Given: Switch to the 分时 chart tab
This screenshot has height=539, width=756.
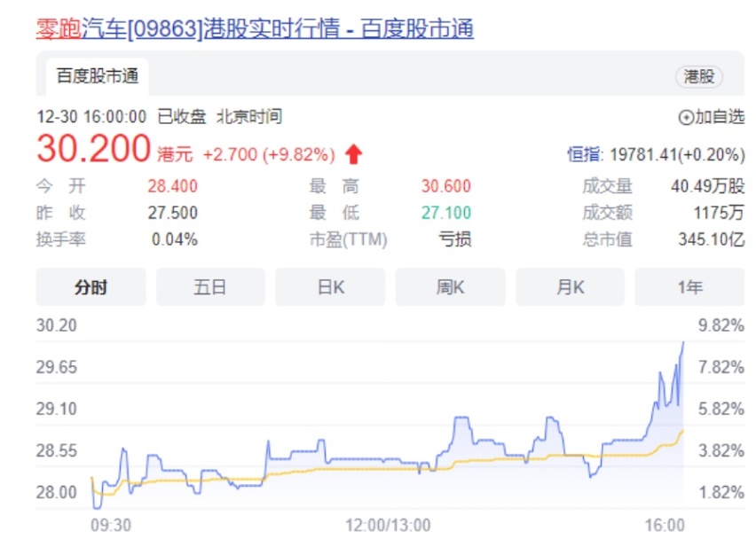Looking at the screenshot, I should [91, 287].
